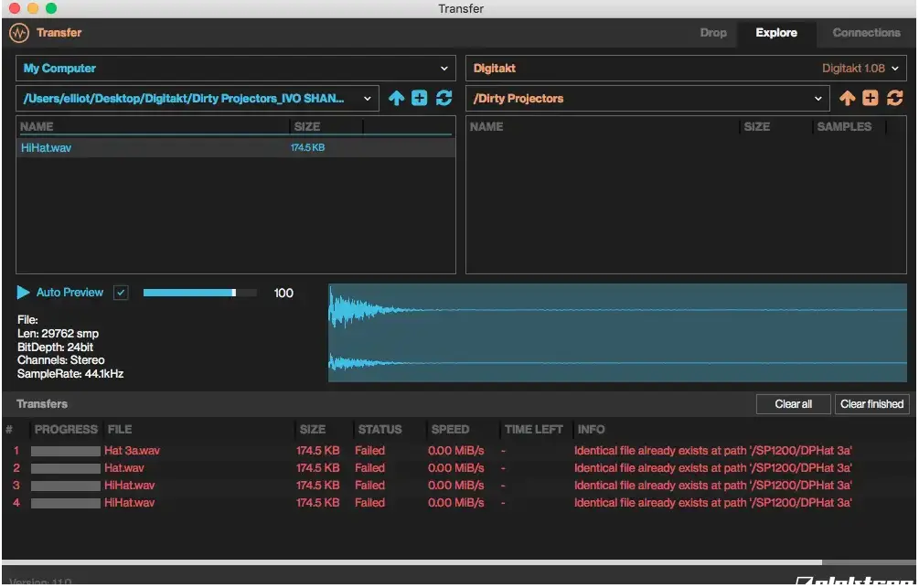
Task: Play the HiHat.wav preview
Action: (23, 292)
